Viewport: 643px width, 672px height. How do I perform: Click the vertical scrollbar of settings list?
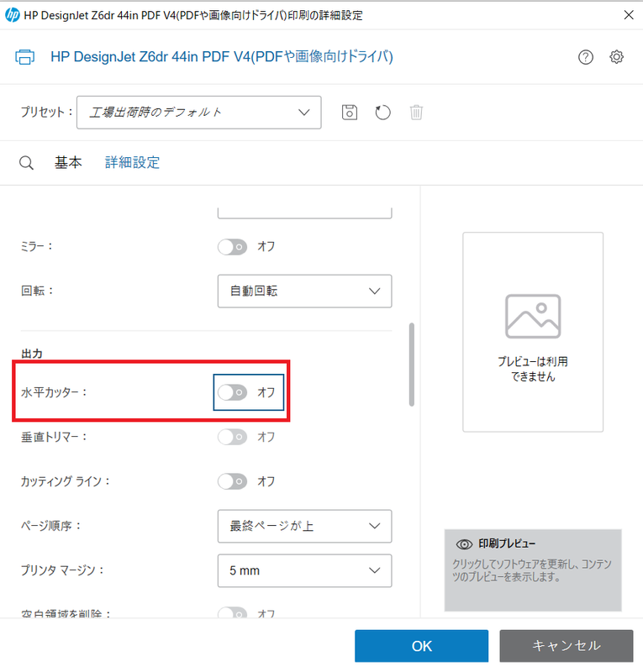(x=412, y=365)
